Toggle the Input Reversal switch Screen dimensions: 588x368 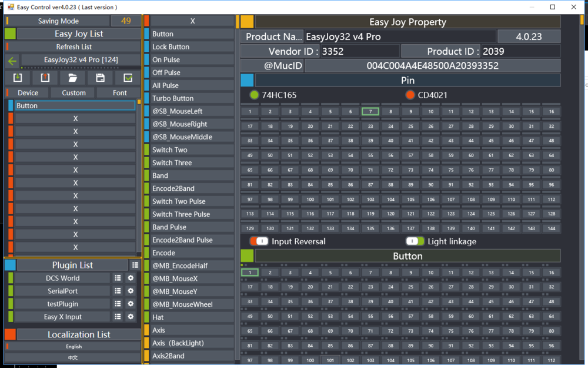coord(259,241)
